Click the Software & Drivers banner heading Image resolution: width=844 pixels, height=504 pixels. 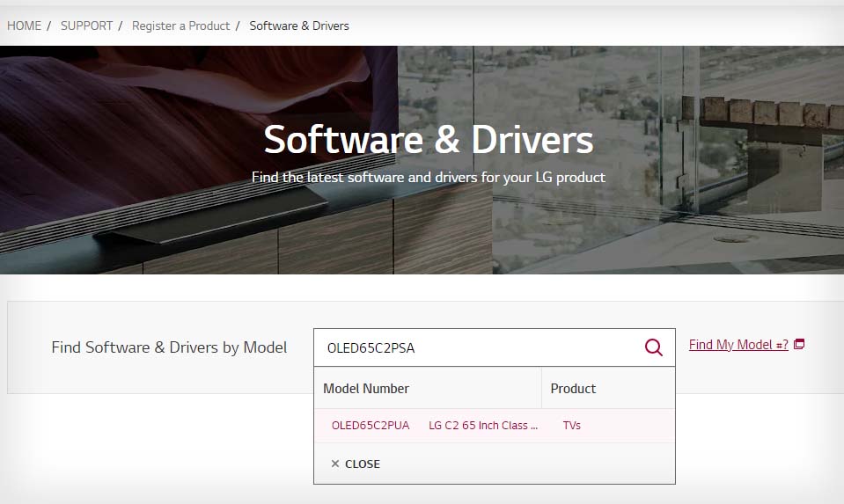pyautogui.click(x=429, y=140)
